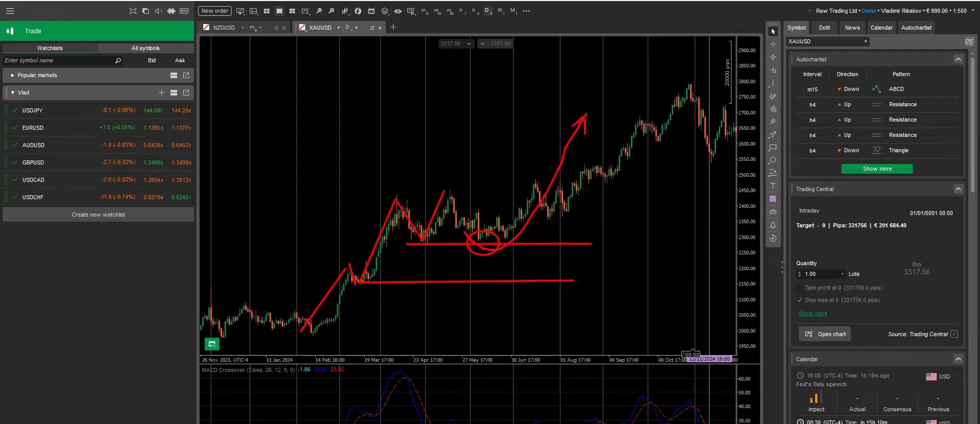Select the crosshair cursor tool
980x424 pixels.
click(773, 44)
